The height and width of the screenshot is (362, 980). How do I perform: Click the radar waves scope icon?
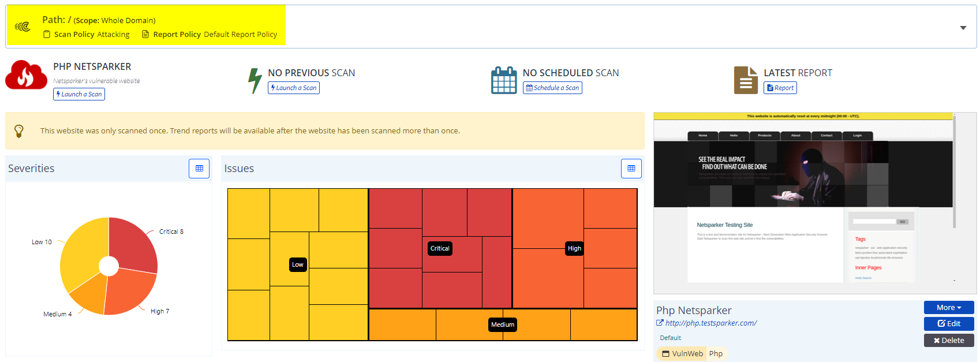pyautogui.click(x=23, y=27)
